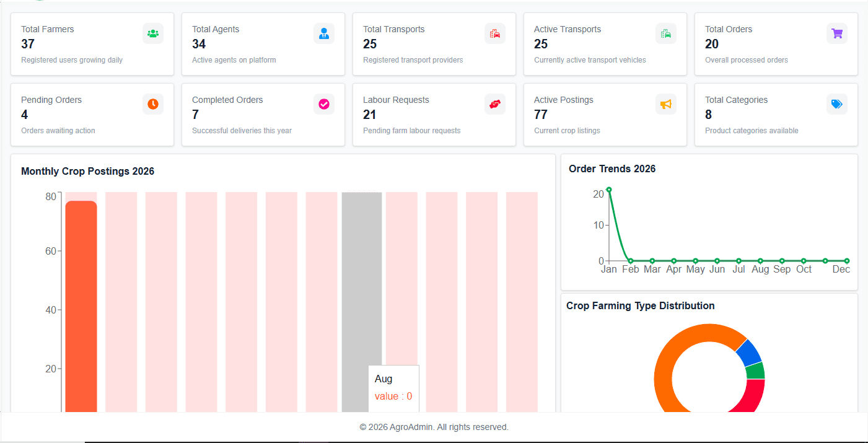Open the Monthly Crop Postings 2026 chart title
The width and height of the screenshot is (868, 443).
pos(87,171)
